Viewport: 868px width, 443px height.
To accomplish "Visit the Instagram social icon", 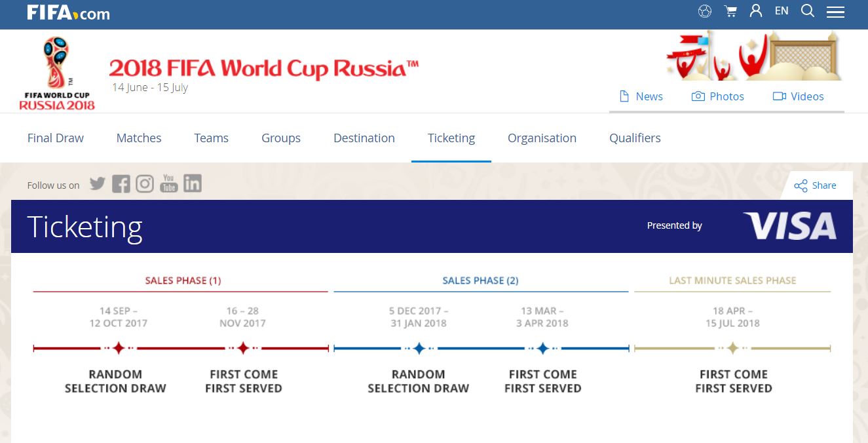I will tap(145, 184).
